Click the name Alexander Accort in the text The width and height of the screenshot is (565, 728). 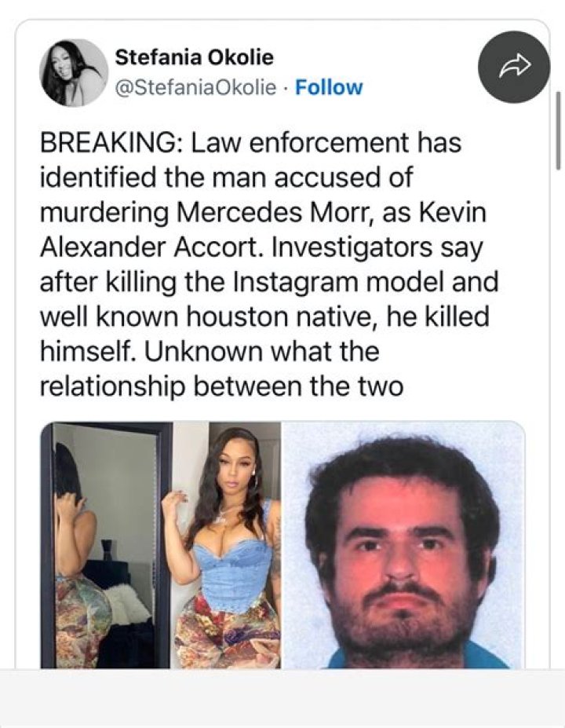click(x=148, y=248)
